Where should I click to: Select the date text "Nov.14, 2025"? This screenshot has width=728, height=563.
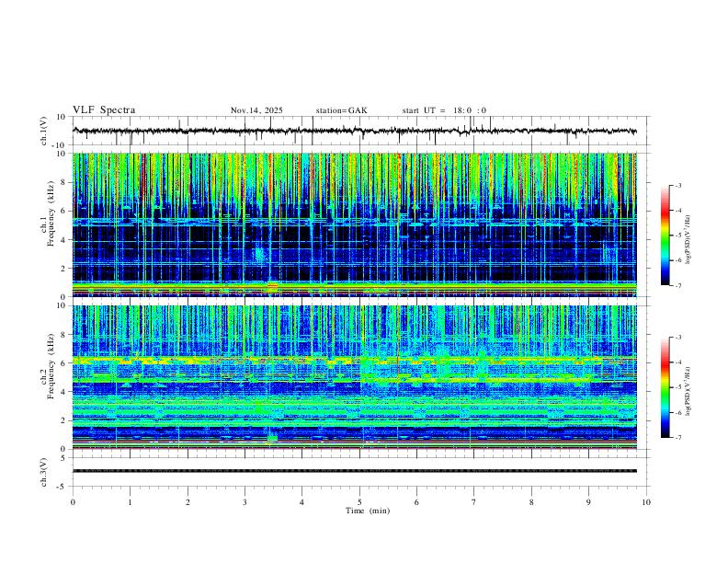(256, 110)
